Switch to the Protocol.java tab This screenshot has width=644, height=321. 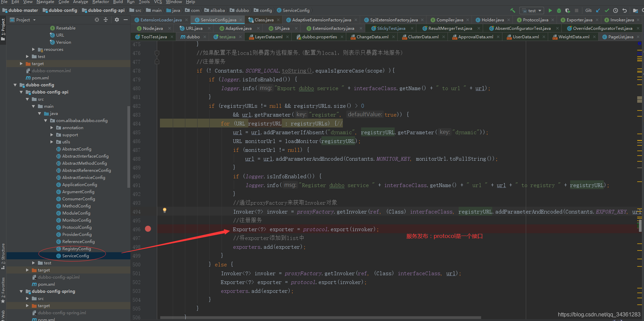click(535, 20)
